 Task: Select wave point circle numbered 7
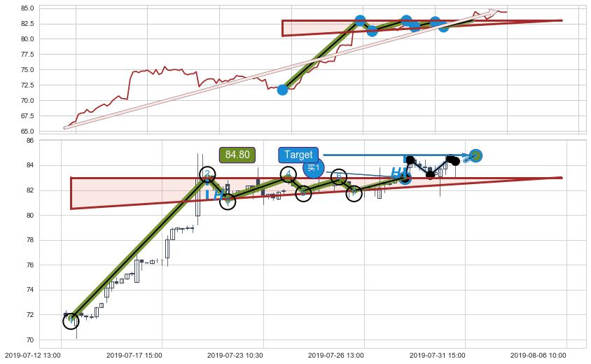[354, 194]
